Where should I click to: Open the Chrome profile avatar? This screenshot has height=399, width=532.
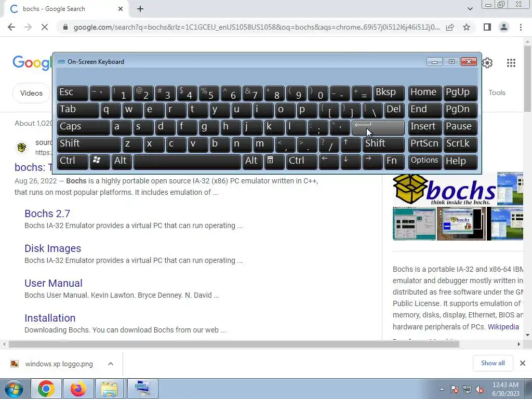(x=504, y=27)
